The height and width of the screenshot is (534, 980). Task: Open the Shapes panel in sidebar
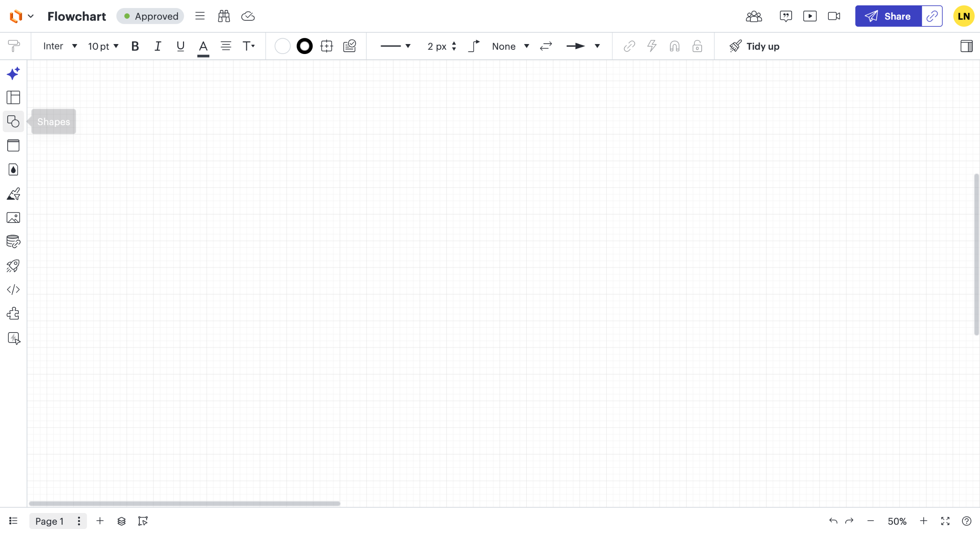[x=13, y=122]
